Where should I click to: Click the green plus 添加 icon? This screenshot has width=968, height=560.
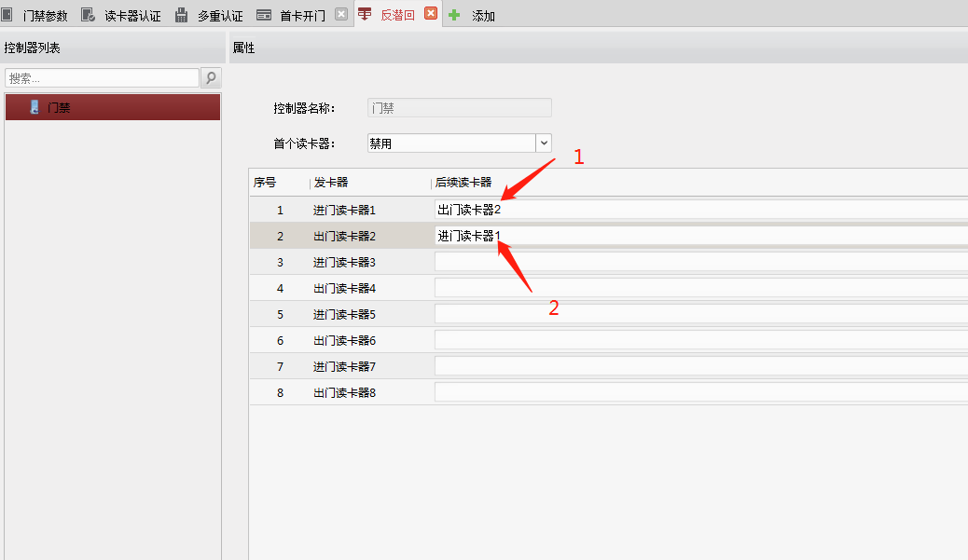click(x=454, y=14)
